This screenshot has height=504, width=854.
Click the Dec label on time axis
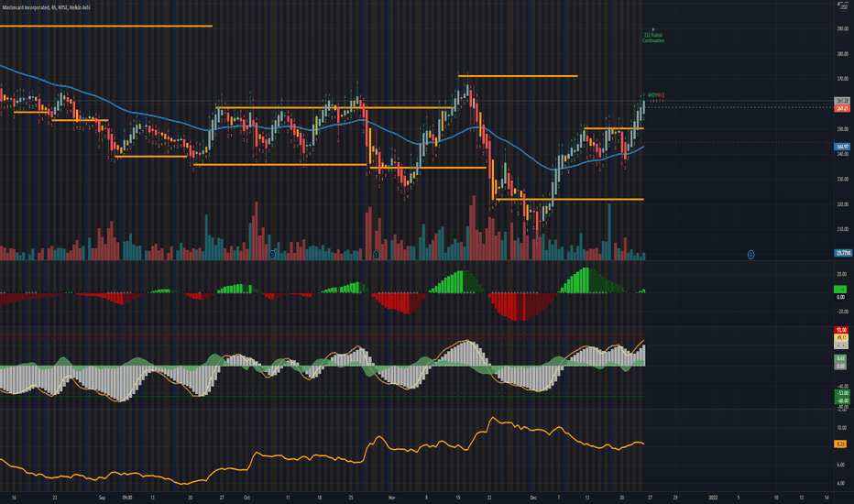tap(533, 498)
